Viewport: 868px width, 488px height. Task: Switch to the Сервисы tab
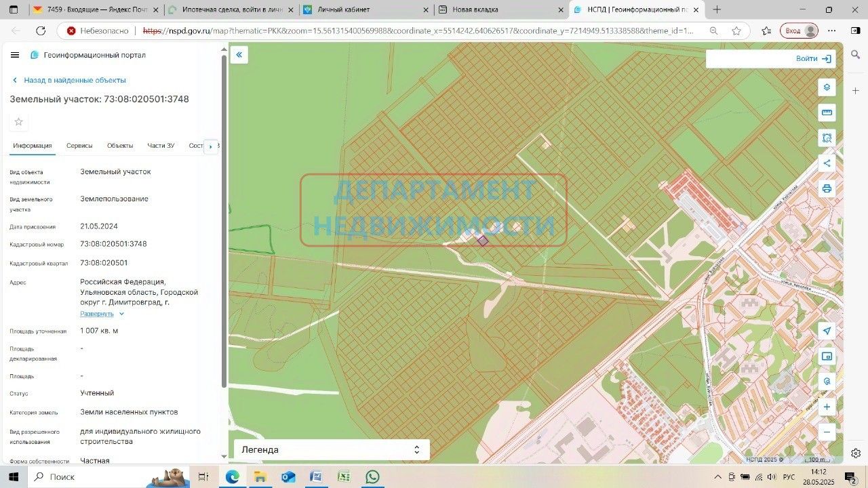pos(79,146)
